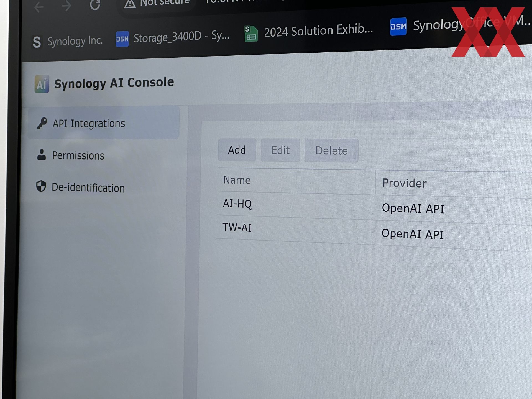Click the Delete button
Screen dimensions: 532x399
331,150
